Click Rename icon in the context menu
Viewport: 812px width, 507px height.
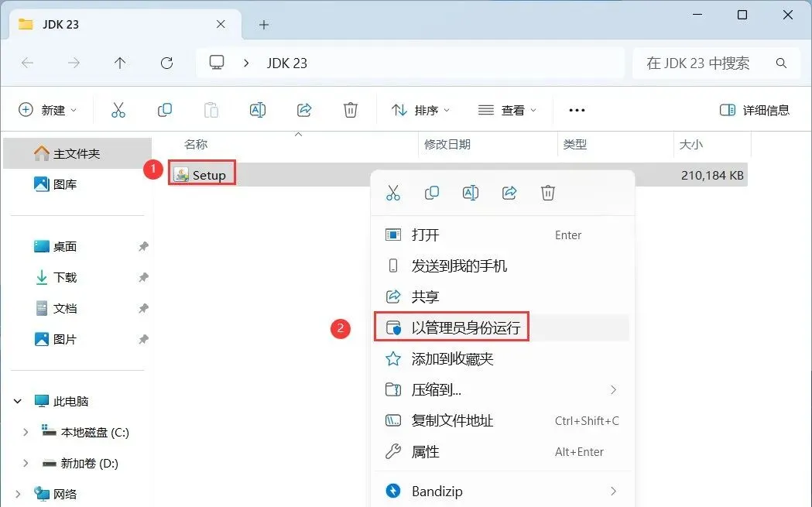pos(470,194)
